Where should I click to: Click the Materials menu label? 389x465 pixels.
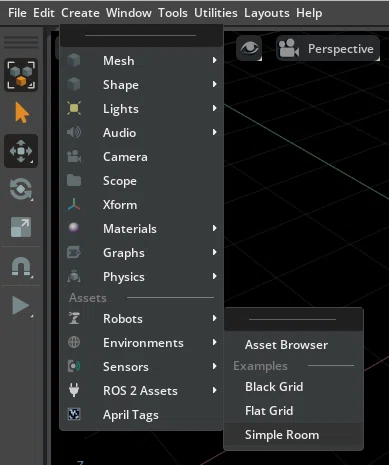(130, 229)
